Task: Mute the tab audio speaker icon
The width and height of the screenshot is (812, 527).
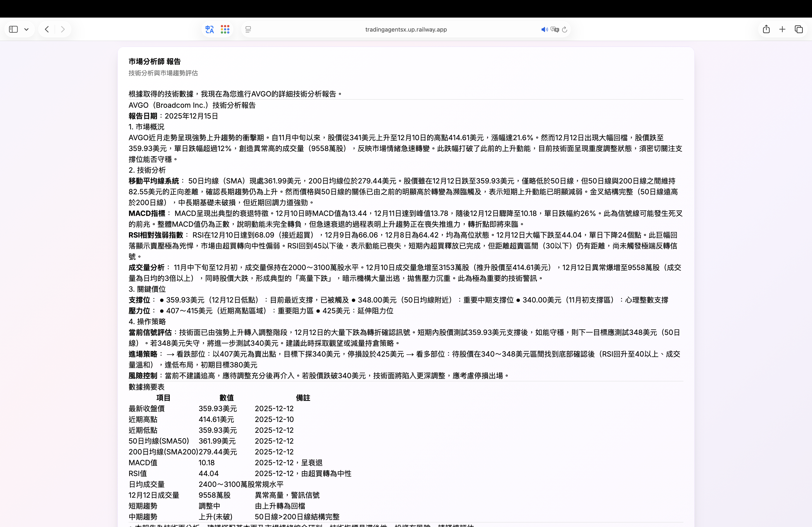Action: [x=544, y=29]
